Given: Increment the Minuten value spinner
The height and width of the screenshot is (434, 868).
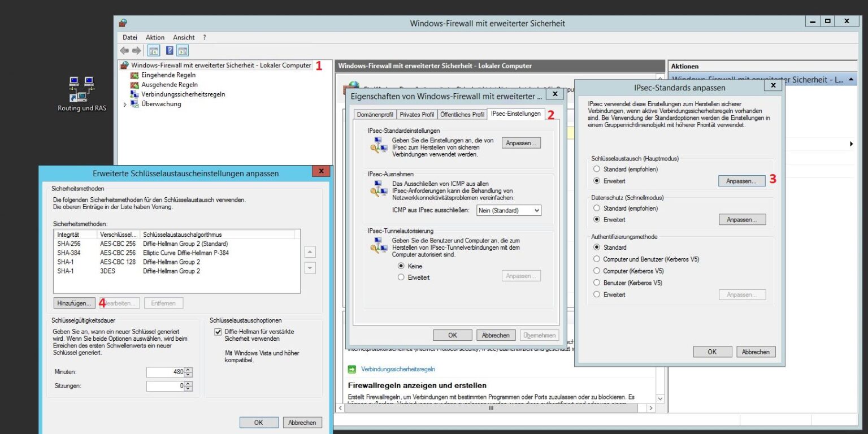Looking at the screenshot, I should [186, 369].
